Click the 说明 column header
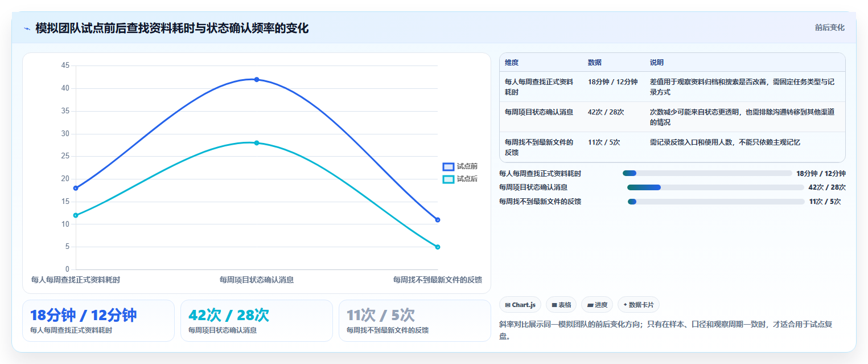868x364 pixels. tap(657, 63)
